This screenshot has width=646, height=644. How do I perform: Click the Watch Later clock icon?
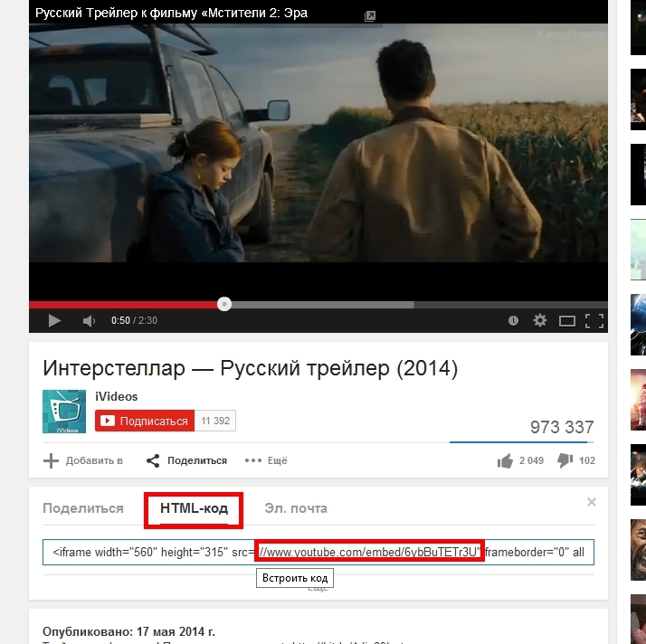click(x=513, y=320)
